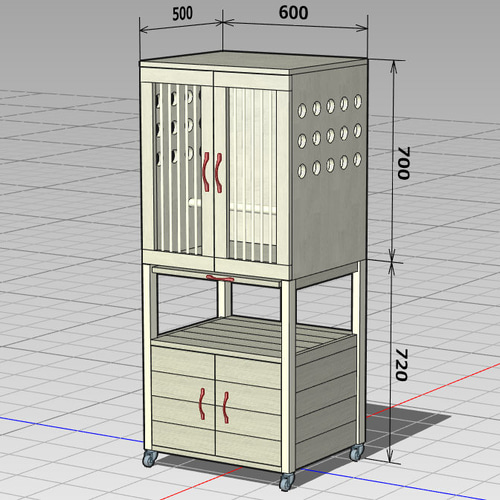Select right red handle on lower cabinet door

coord(226,407)
